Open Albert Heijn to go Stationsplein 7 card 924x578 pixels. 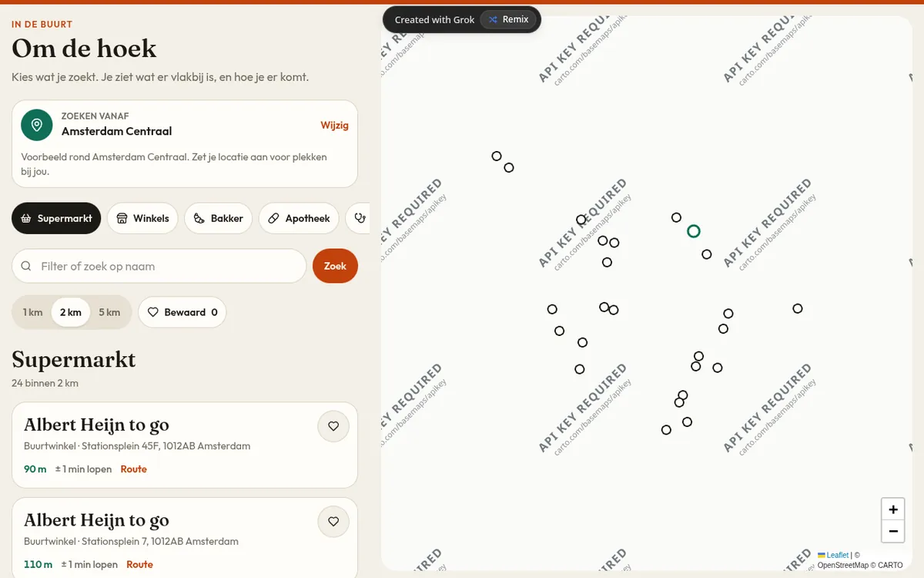click(185, 538)
